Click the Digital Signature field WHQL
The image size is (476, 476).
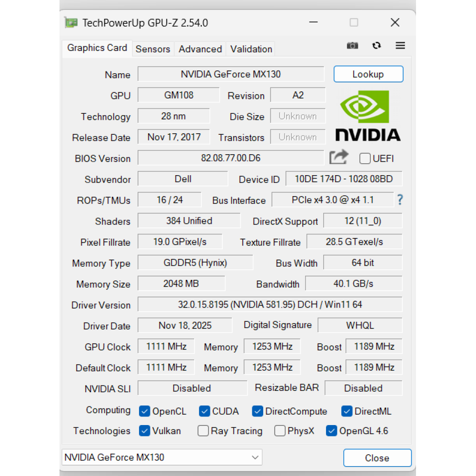point(360,326)
